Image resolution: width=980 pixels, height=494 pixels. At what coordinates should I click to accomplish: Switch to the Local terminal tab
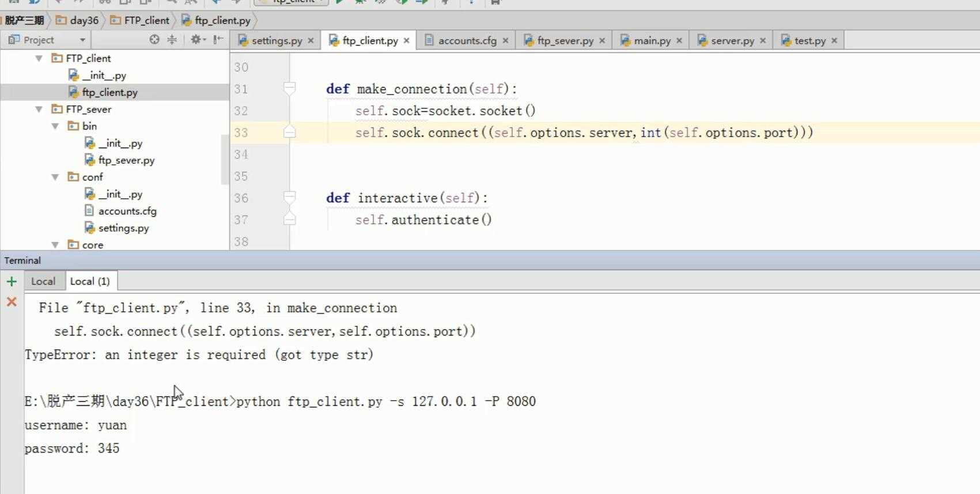(43, 281)
